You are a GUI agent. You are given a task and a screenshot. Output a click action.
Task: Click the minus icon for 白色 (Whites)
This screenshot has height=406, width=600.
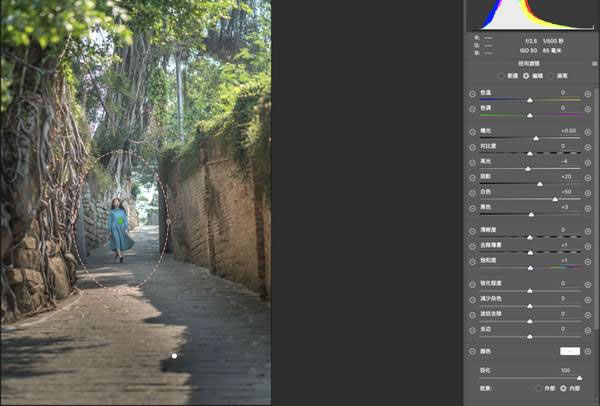[x=473, y=193]
